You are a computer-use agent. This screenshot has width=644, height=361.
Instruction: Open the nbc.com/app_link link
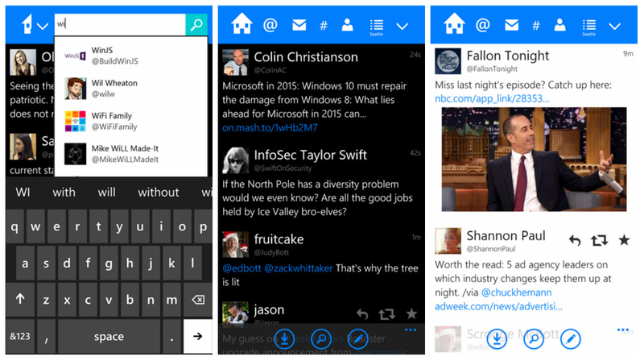click(x=492, y=98)
